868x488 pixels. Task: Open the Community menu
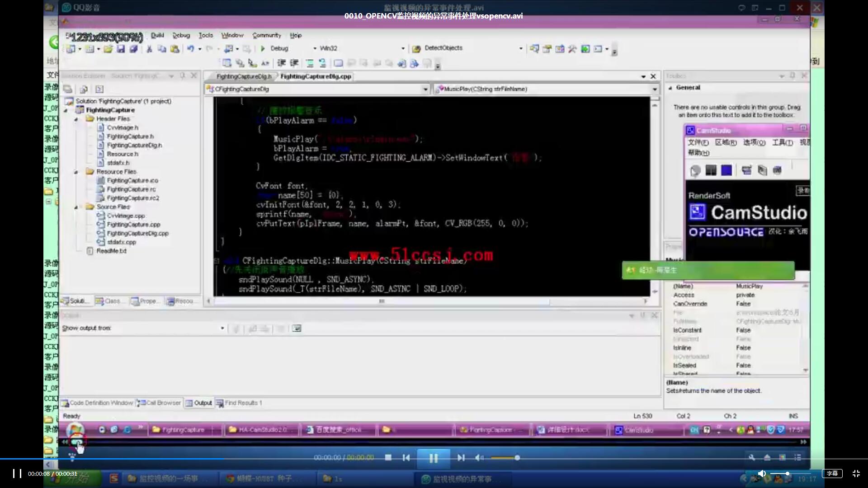267,35
